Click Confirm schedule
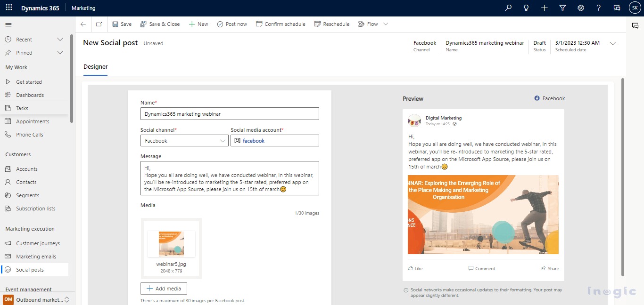Viewport: 644px width, 305px height. coord(281,24)
